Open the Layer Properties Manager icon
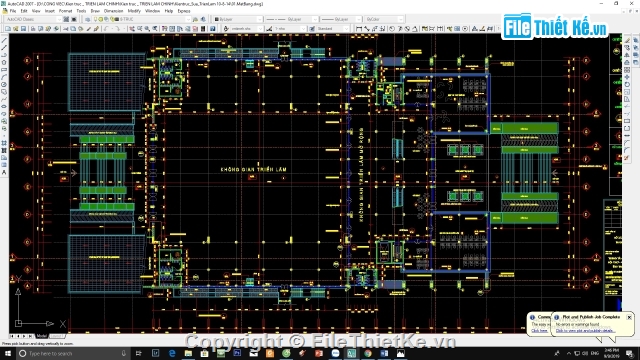 pos(87,19)
